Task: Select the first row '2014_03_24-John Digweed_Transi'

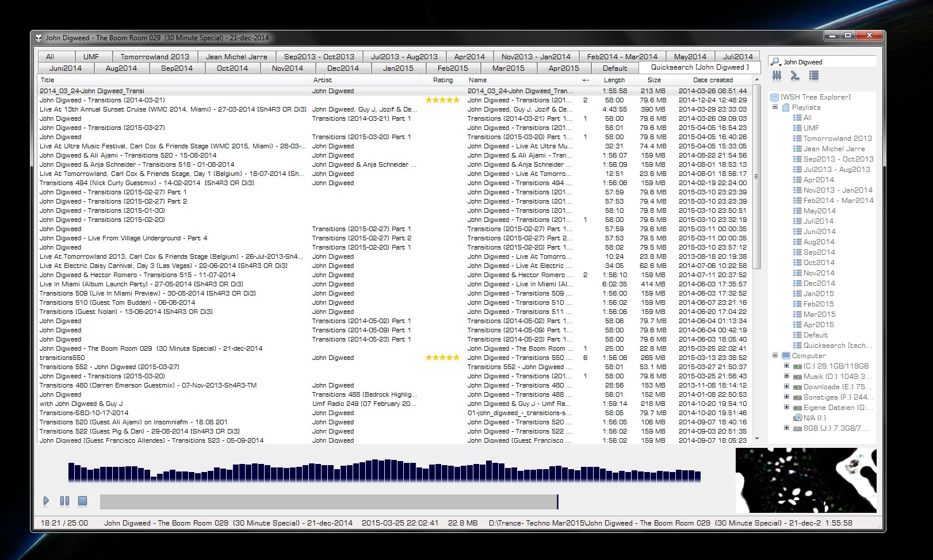Action: click(396, 91)
